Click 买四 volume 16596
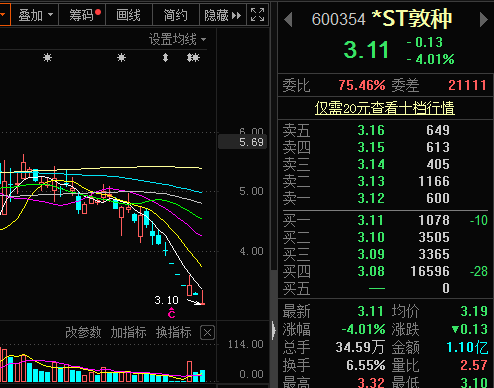This screenshot has height=388, width=494. 430,271
